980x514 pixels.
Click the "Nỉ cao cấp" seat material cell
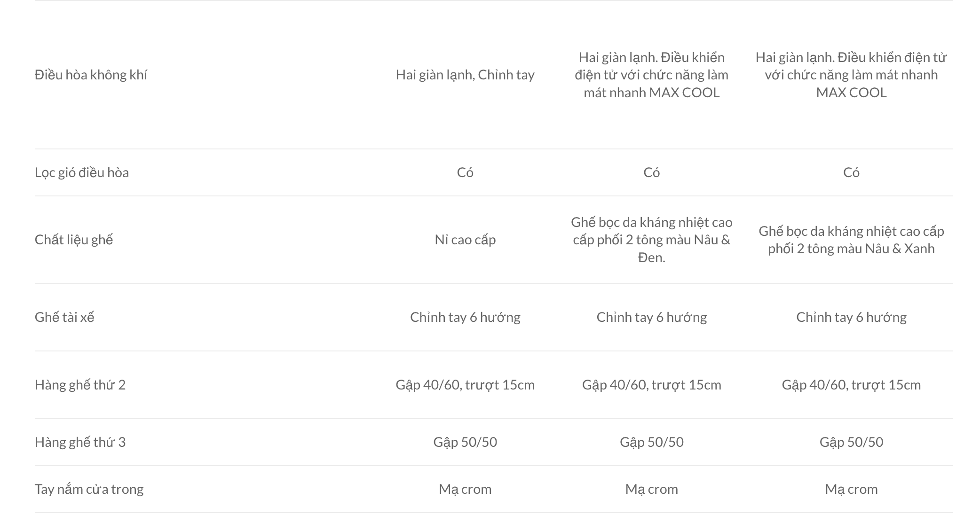(x=465, y=240)
